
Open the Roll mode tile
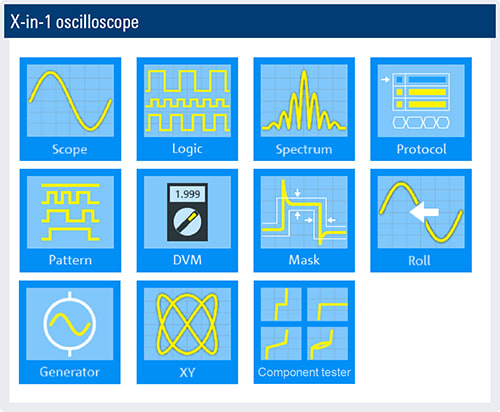421,220
